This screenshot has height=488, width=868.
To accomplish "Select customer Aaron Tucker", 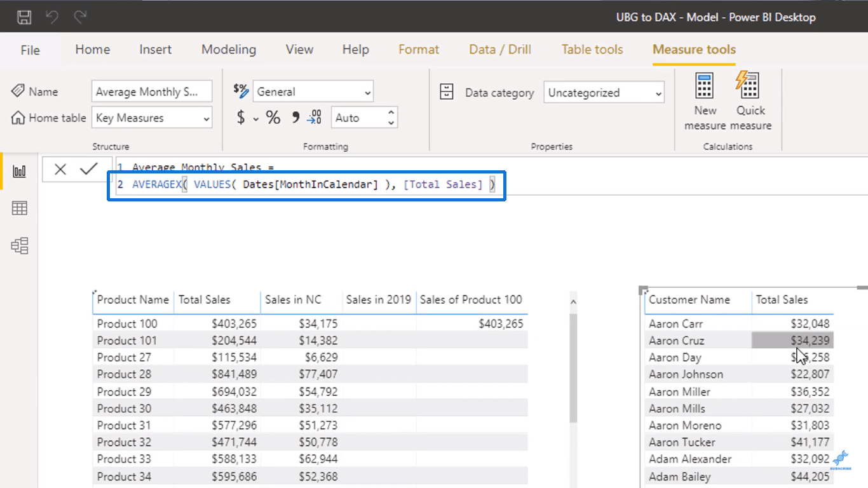I will tap(682, 442).
